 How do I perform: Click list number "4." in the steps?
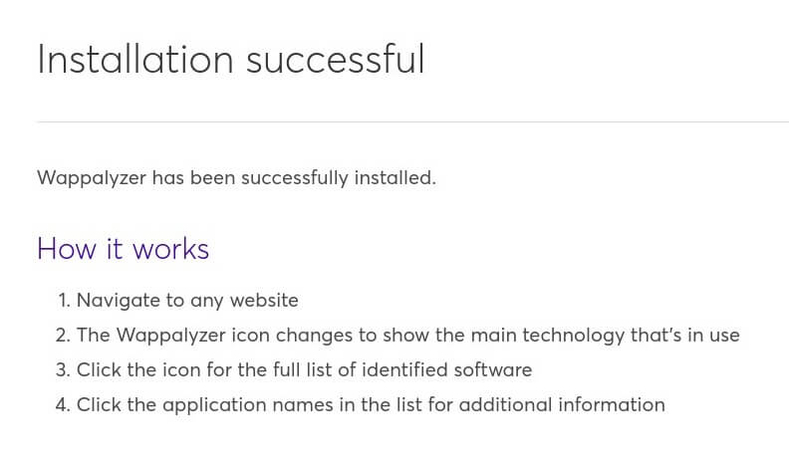click(x=63, y=405)
